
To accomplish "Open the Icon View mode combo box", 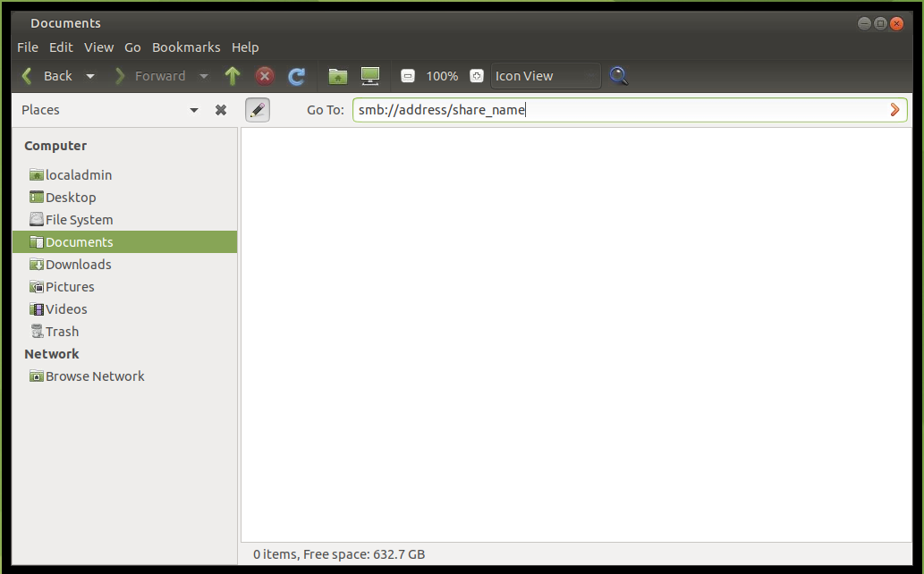I will click(x=546, y=76).
